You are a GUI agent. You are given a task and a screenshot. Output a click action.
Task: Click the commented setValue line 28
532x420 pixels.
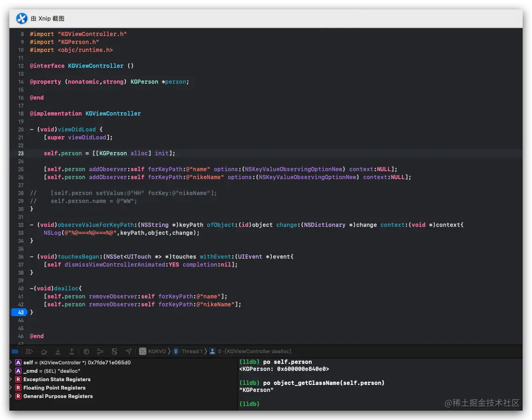[124, 193]
